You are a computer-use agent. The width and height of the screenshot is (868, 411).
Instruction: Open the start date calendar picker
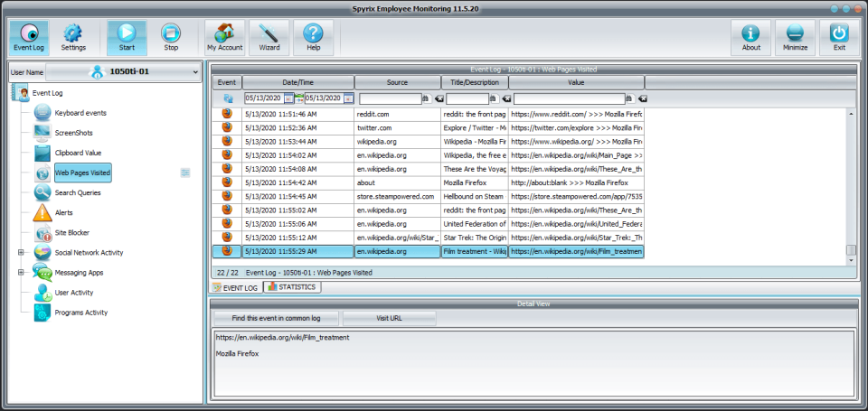[x=288, y=98]
